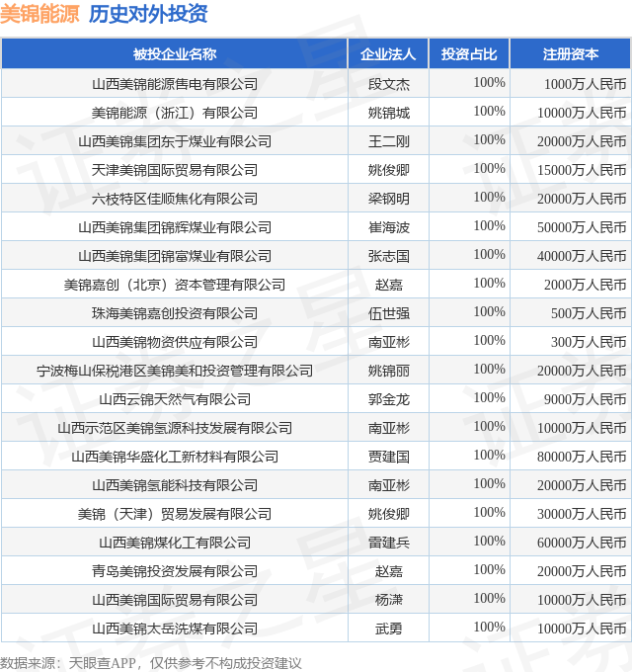Select 青岛美锦投资发展有限公司 cell

(175, 571)
